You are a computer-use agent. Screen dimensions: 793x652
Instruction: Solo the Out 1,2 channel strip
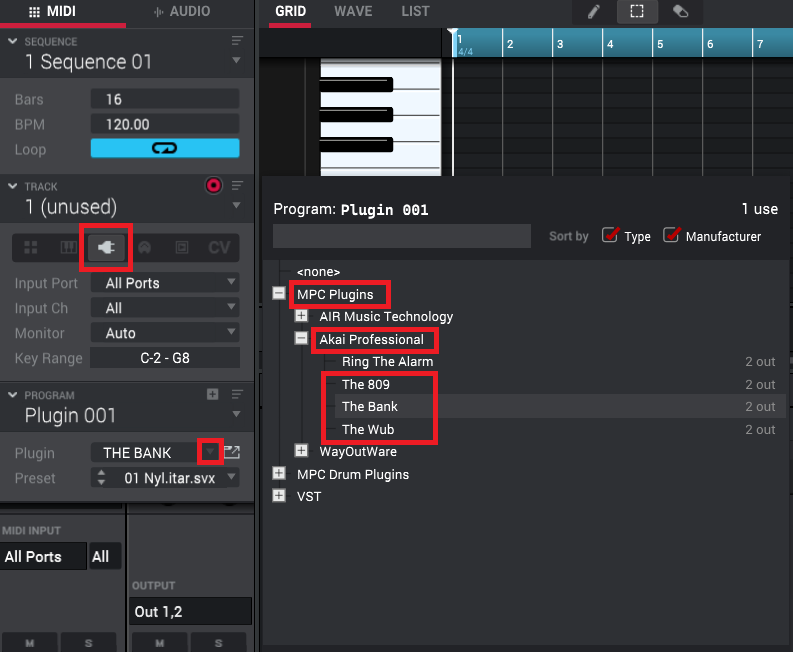coord(218,643)
